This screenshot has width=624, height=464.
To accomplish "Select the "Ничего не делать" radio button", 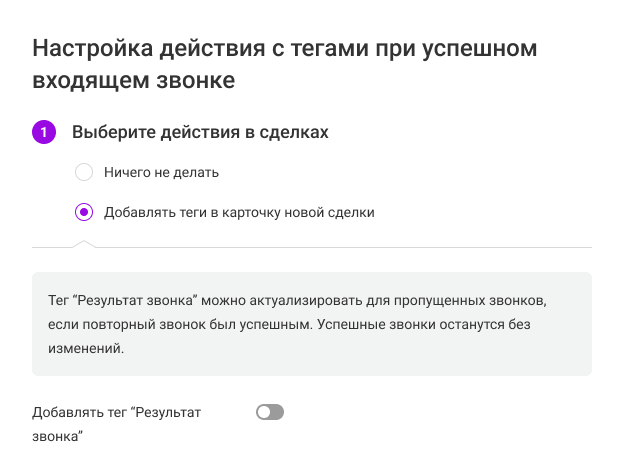I will tap(84, 172).
